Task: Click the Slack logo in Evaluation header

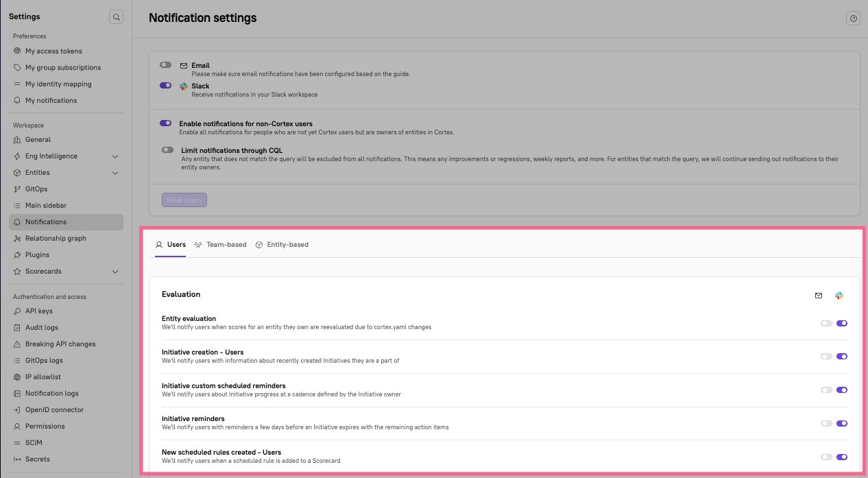Action: tap(839, 296)
